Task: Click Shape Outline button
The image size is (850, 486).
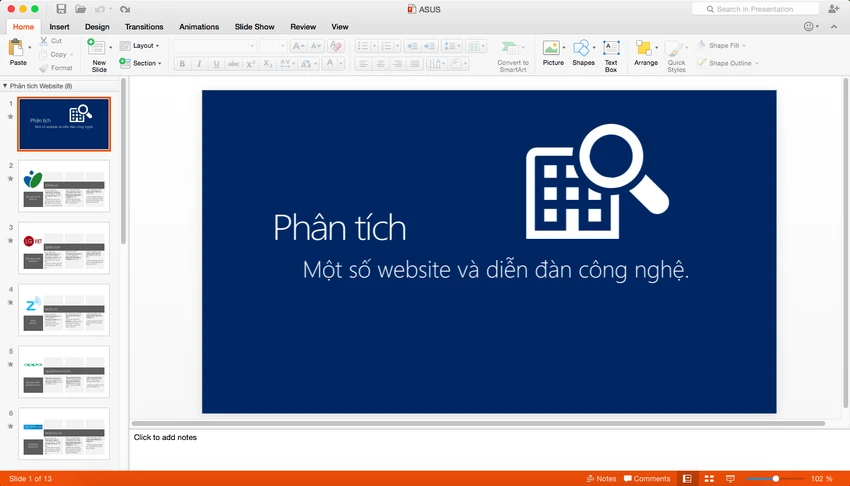Action: click(727, 63)
